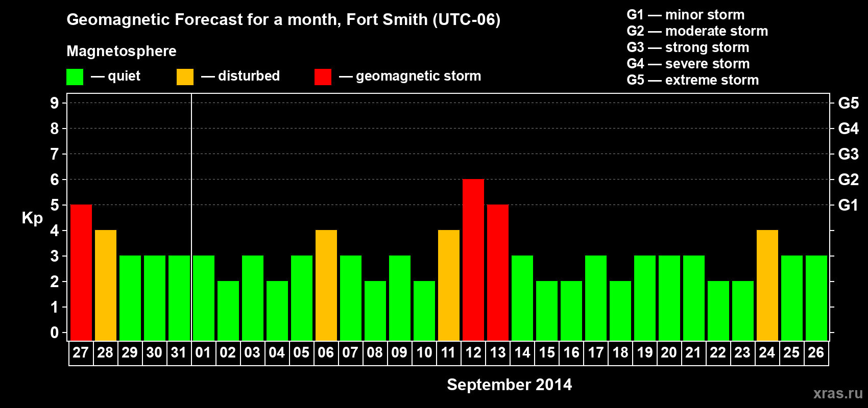
Task: Select the red bar for day 12
Action: (473, 260)
